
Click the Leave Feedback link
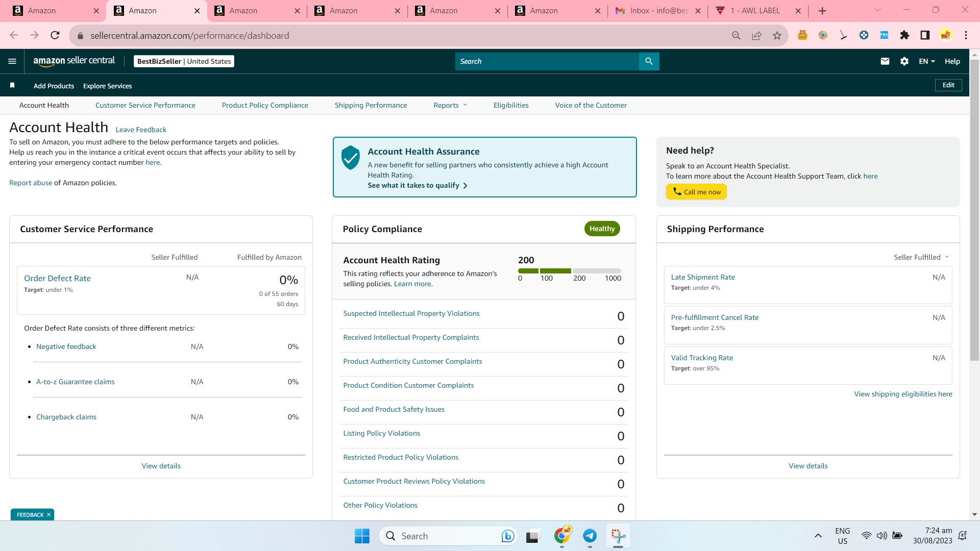coord(141,130)
